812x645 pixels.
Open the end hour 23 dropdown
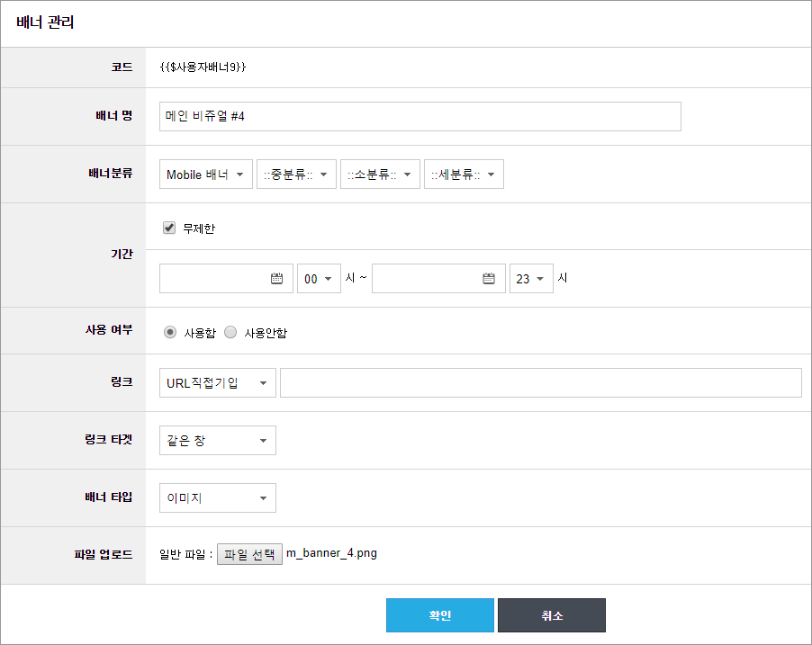click(531, 279)
